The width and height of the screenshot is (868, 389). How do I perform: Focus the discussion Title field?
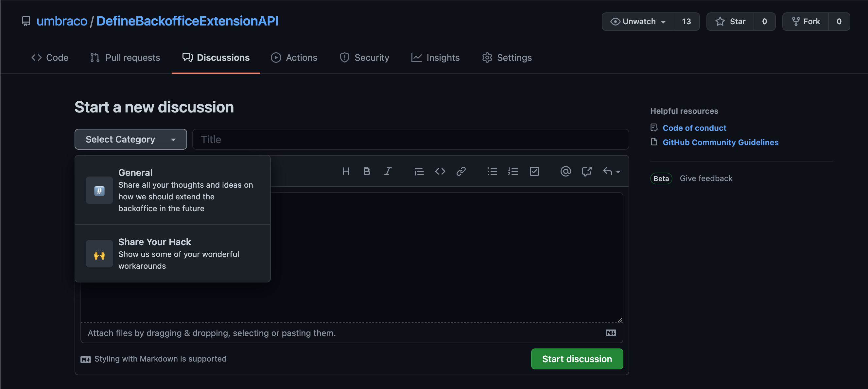(410, 139)
